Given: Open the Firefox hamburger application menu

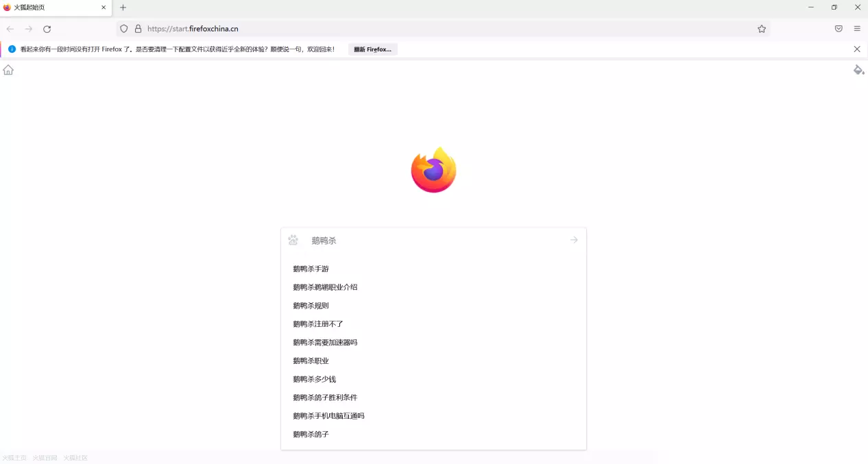Looking at the screenshot, I should coord(857,29).
